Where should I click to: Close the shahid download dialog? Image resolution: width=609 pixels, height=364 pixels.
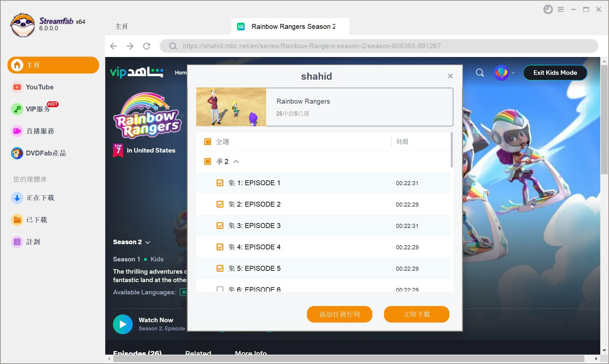click(x=450, y=76)
